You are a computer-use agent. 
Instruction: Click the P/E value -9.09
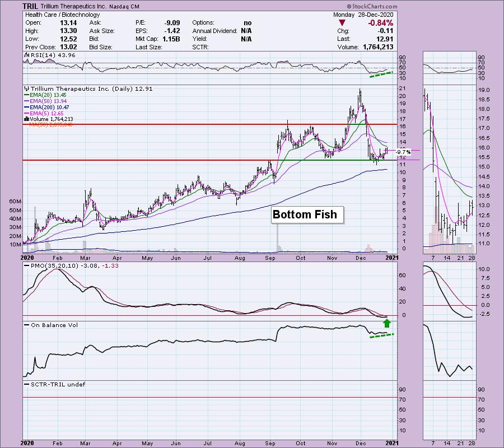[x=172, y=23]
